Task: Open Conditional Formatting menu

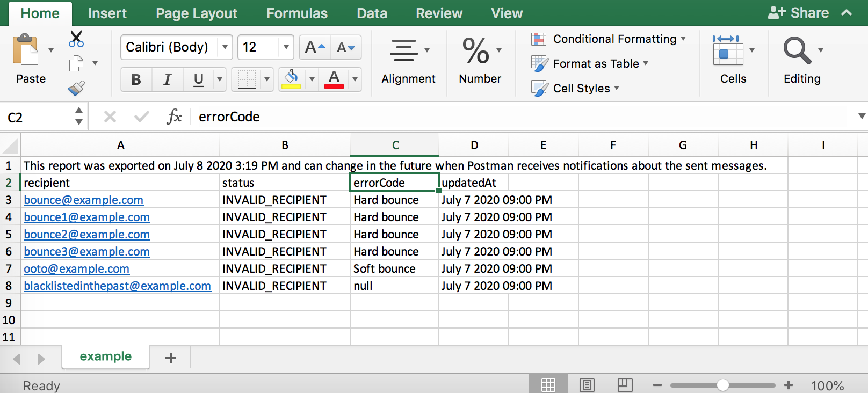Action: (x=609, y=39)
